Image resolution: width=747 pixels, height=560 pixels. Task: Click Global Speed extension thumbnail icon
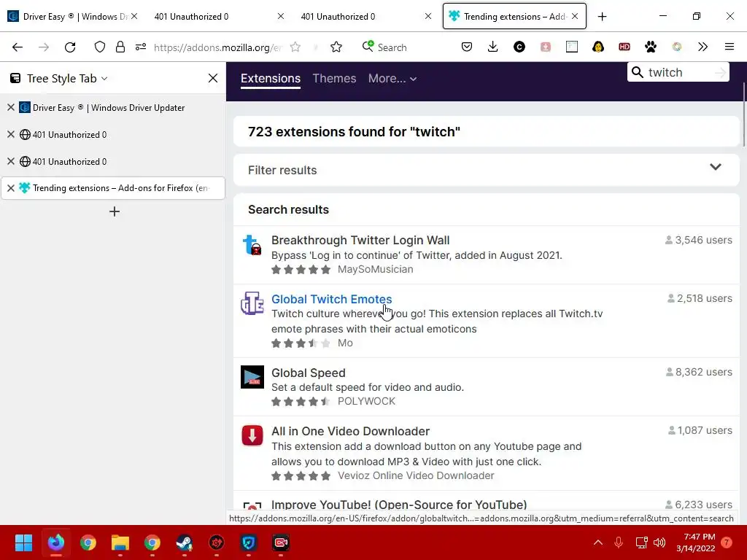coord(252,377)
